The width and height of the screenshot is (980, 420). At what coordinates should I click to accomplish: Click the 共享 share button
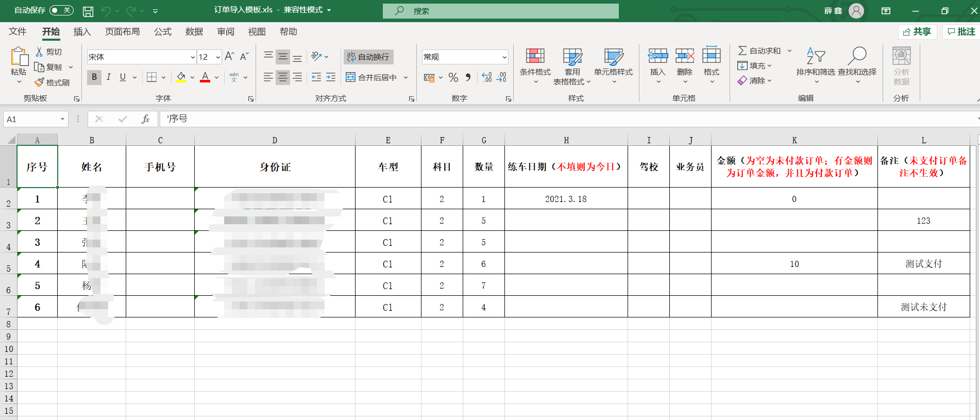click(917, 32)
